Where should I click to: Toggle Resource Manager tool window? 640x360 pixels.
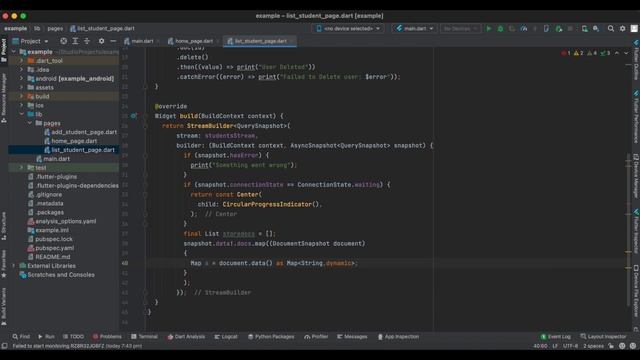coord(4,98)
